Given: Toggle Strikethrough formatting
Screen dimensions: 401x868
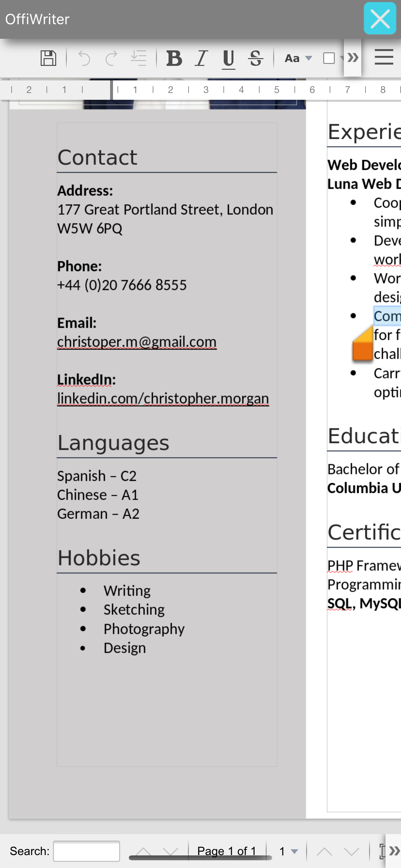Looking at the screenshot, I should pos(255,58).
